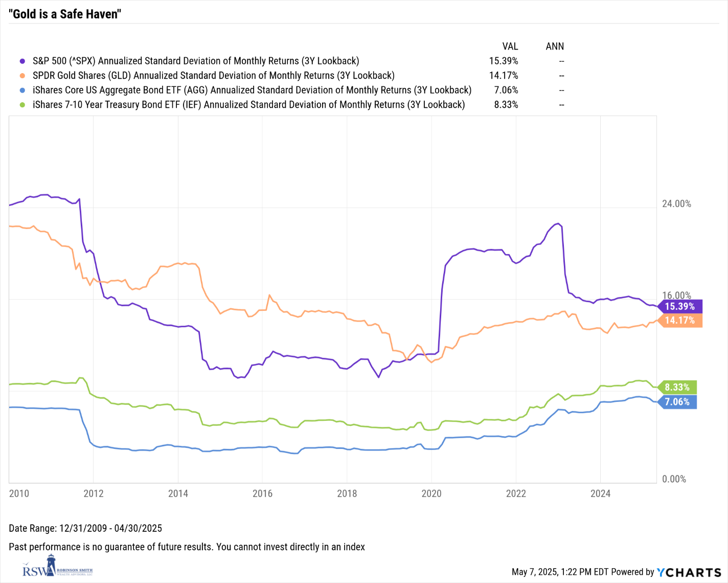Click the 2012 x-axis year label
Viewport: 728px width, 583px height.
tap(94, 494)
